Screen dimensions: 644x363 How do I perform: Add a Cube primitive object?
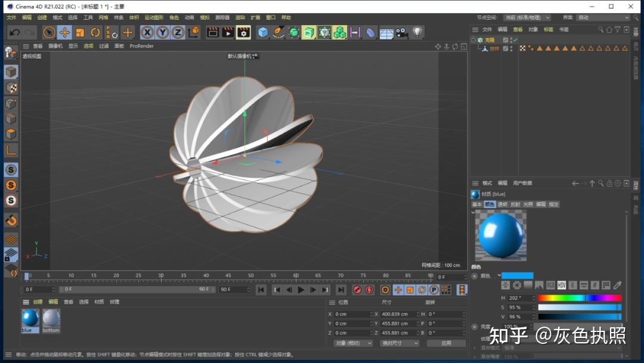pos(263,32)
